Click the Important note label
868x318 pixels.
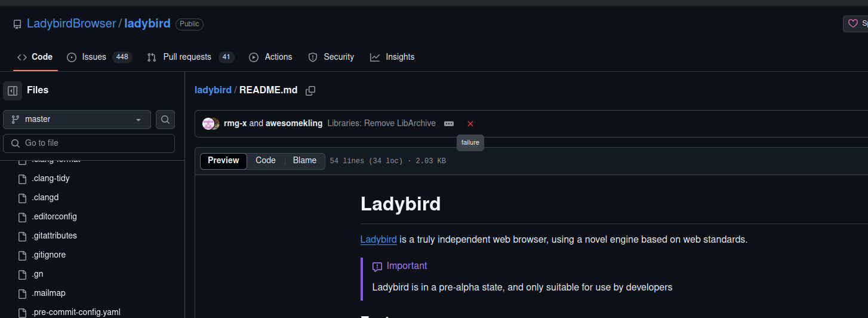[x=407, y=266]
